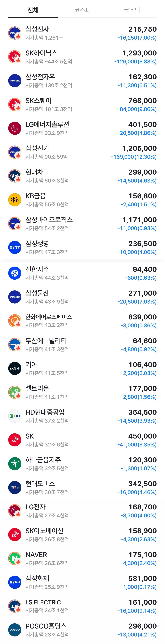This screenshot has height=644, width=165.
Task: Tap the SK하이닉스 logo icon
Action: pos(15,57)
